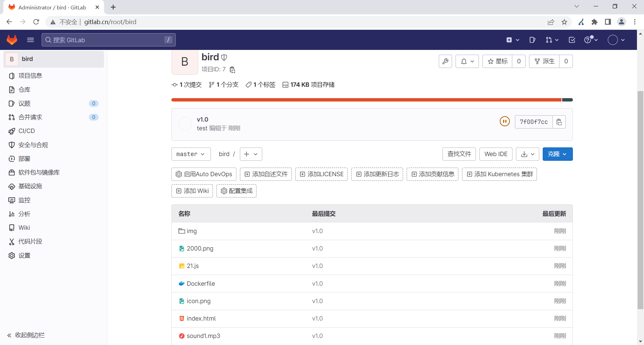644x345 pixels.
Task: Close the Administrator / bird GitLab tab
Action: tap(97, 7)
